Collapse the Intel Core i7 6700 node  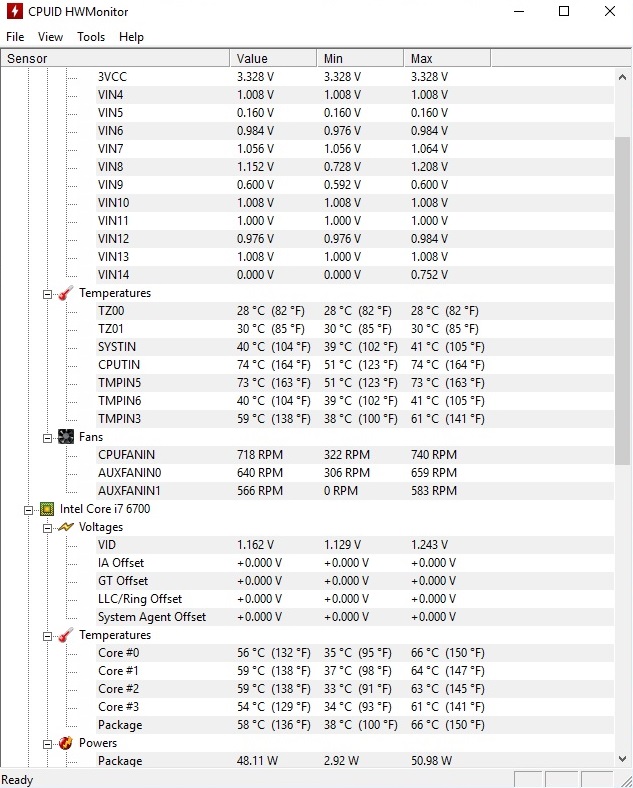tap(28, 510)
